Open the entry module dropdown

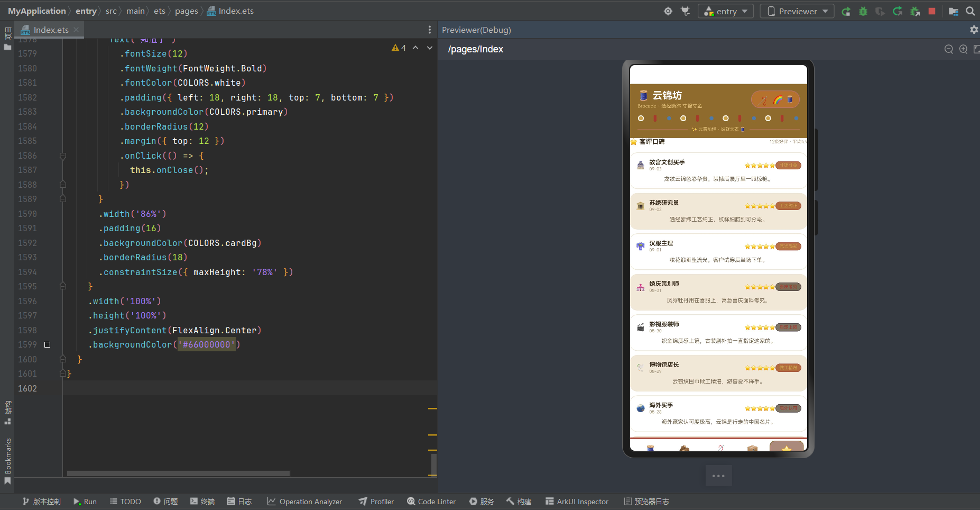pyautogui.click(x=726, y=11)
